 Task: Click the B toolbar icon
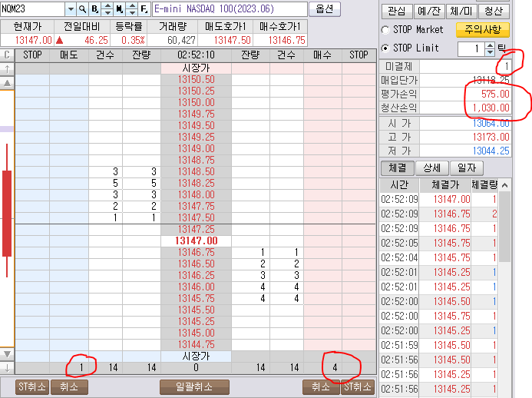point(95,9)
